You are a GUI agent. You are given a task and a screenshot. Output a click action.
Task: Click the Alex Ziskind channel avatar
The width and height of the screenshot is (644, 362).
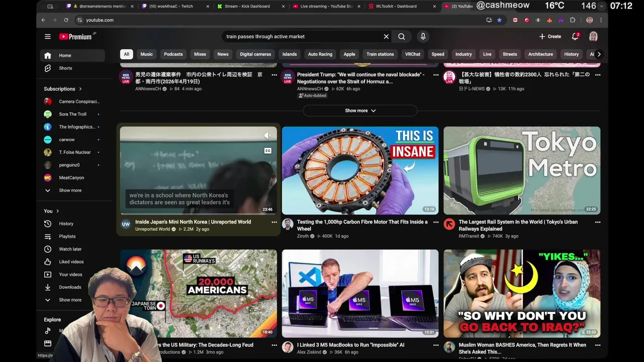tap(287, 347)
